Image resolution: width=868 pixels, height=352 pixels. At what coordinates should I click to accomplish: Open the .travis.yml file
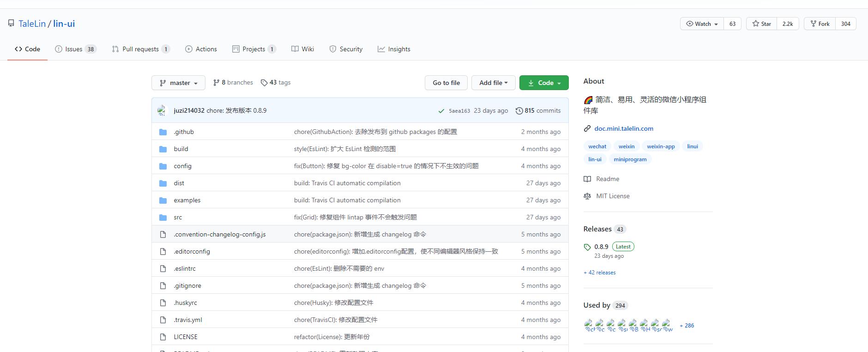(188, 320)
